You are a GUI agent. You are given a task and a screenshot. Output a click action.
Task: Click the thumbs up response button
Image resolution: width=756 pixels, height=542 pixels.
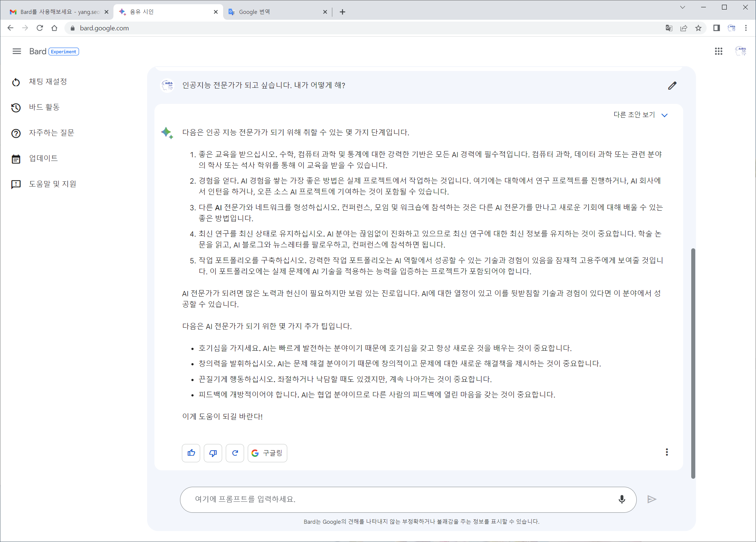(191, 453)
